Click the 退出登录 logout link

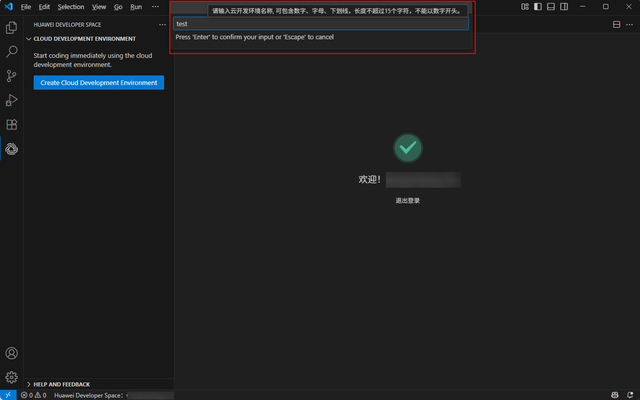(x=407, y=201)
